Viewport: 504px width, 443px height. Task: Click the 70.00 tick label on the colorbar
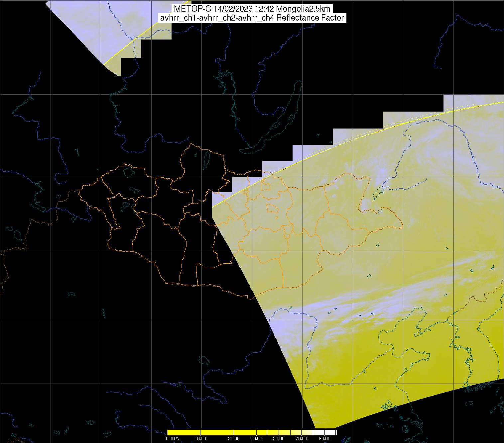click(x=301, y=438)
